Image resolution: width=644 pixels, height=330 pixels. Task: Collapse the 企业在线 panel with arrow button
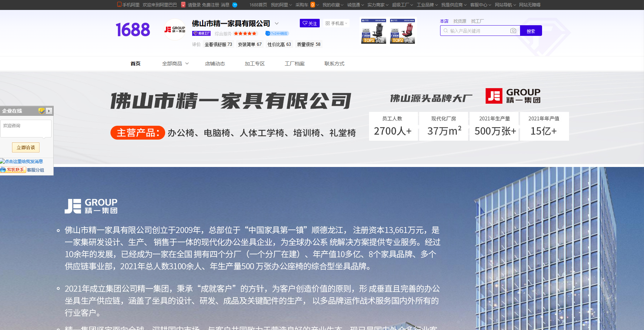(x=49, y=111)
